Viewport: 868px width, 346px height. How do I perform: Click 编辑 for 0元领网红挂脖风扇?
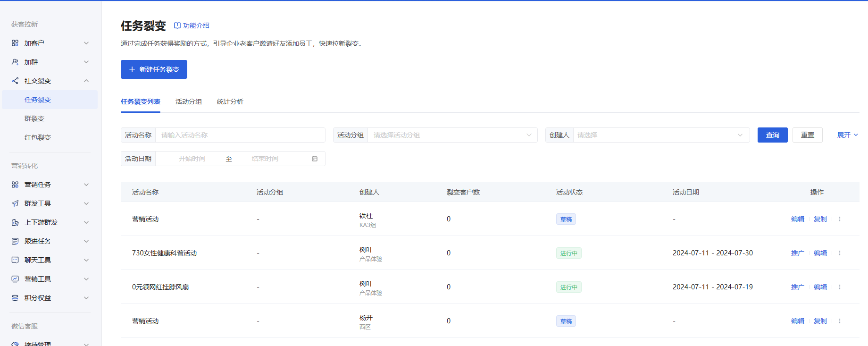click(x=820, y=287)
